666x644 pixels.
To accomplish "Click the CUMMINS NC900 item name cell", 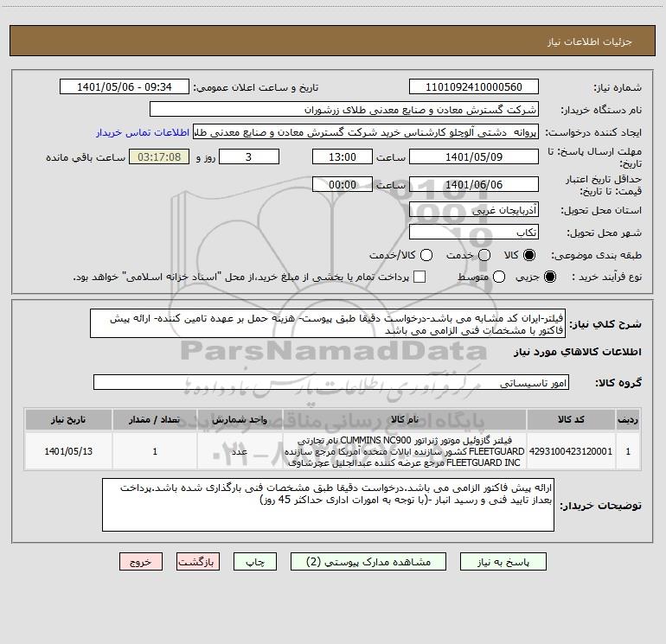I will click(x=405, y=451).
